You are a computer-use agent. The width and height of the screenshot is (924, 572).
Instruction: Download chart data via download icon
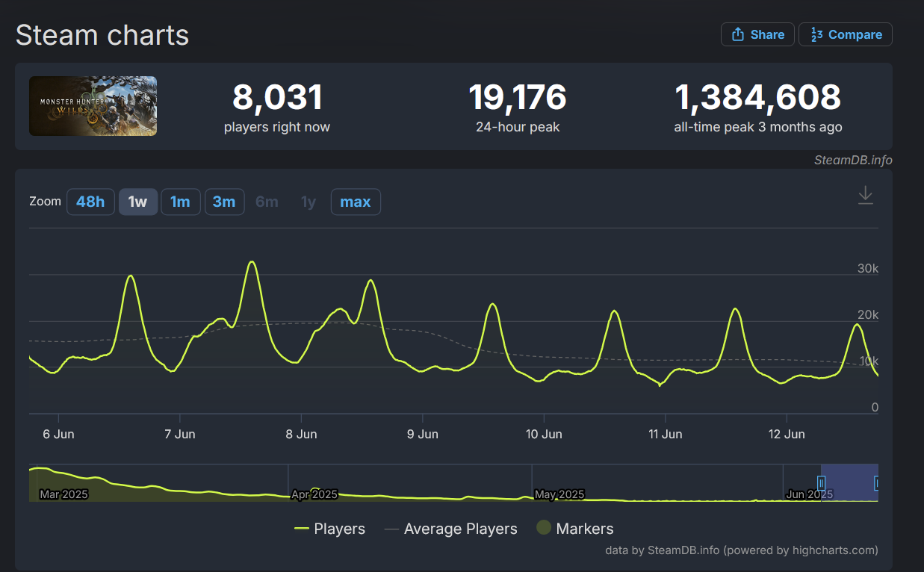865,195
